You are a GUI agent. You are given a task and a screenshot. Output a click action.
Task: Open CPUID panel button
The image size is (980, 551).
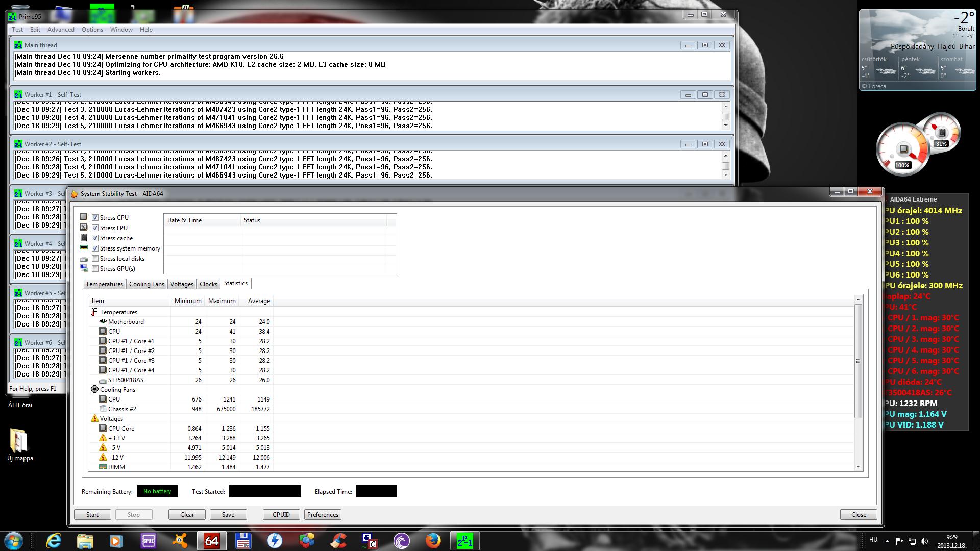pyautogui.click(x=281, y=515)
